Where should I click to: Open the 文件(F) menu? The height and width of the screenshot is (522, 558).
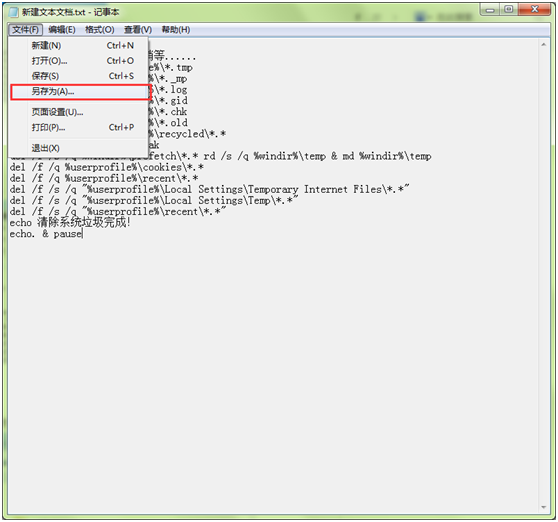point(26,30)
